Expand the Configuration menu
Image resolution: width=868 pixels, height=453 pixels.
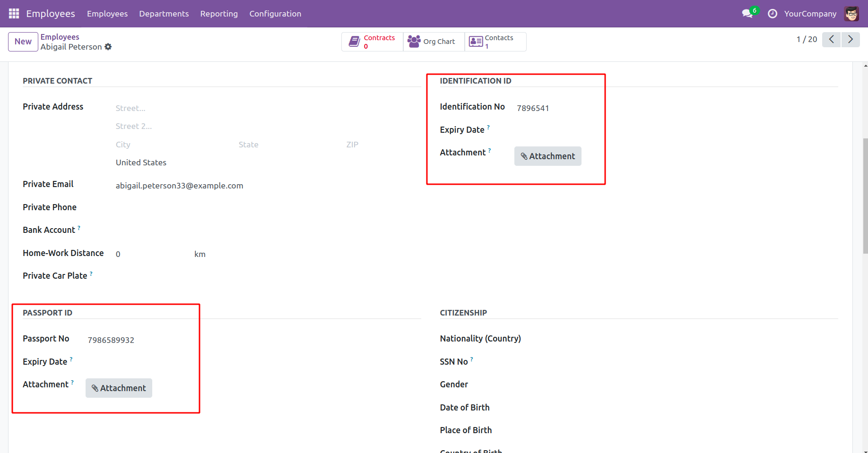[275, 14]
